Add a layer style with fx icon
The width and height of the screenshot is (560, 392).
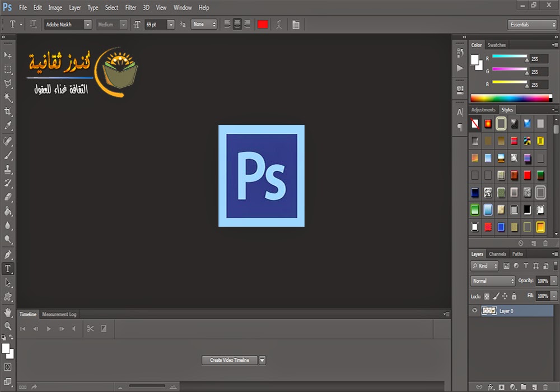[x=491, y=387]
